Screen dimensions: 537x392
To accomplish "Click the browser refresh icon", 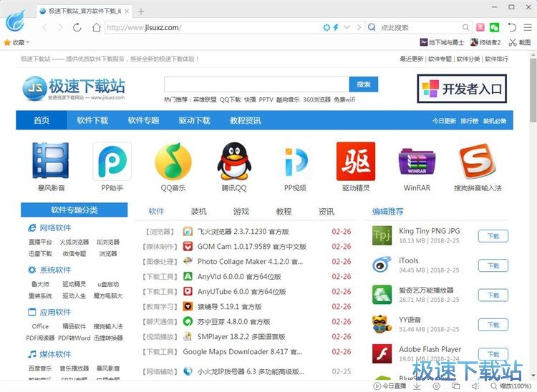I will pyautogui.click(x=77, y=27).
